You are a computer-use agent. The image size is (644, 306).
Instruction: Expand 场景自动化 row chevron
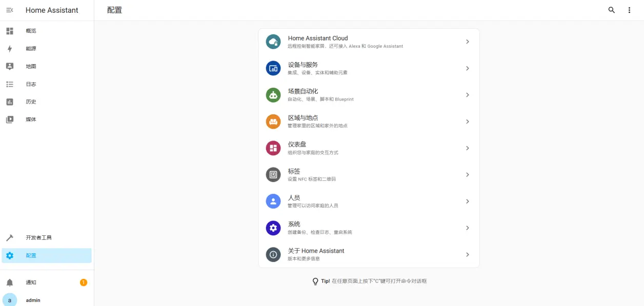point(468,95)
